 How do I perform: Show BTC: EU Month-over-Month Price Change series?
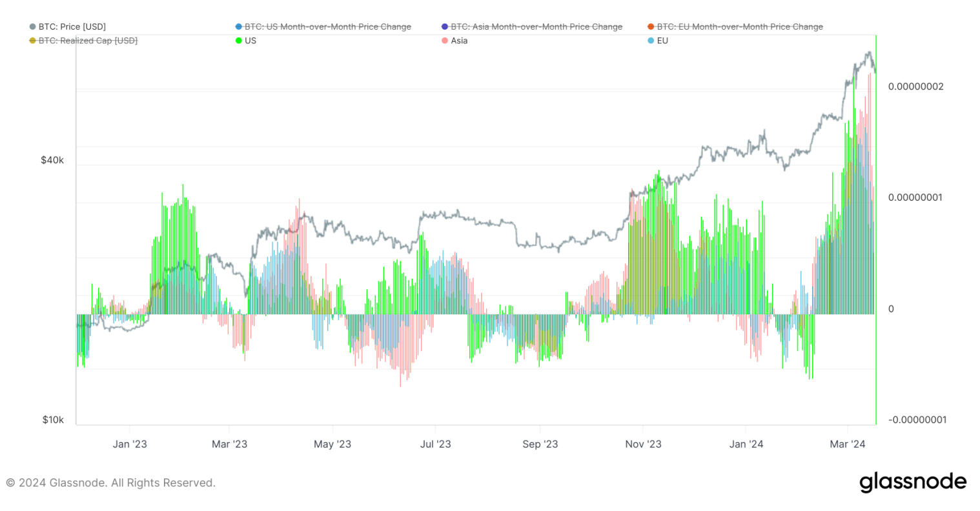coord(740,27)
